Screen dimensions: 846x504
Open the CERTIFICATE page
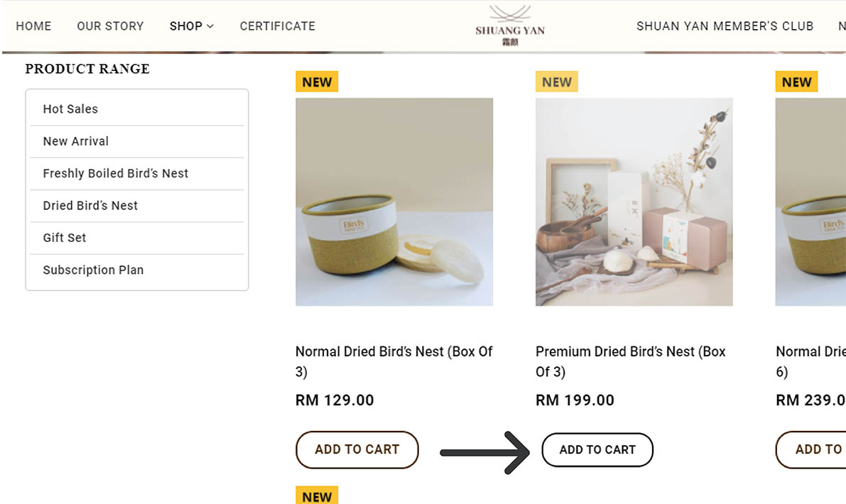(277, 26)
